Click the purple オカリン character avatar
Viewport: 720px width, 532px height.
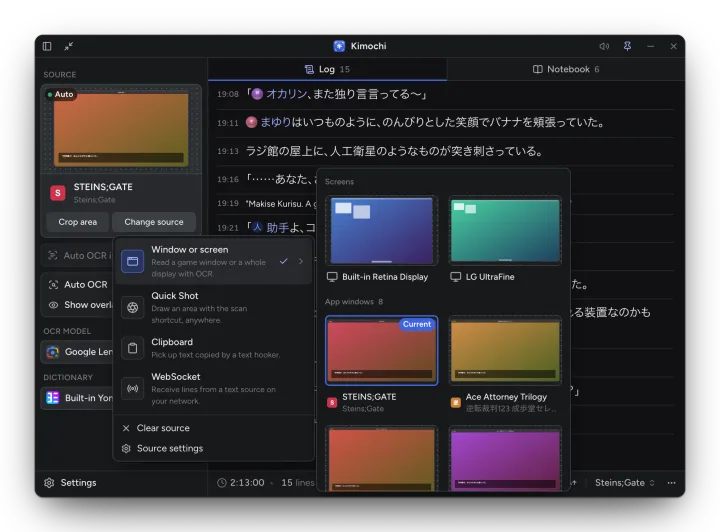click(258, 94)
